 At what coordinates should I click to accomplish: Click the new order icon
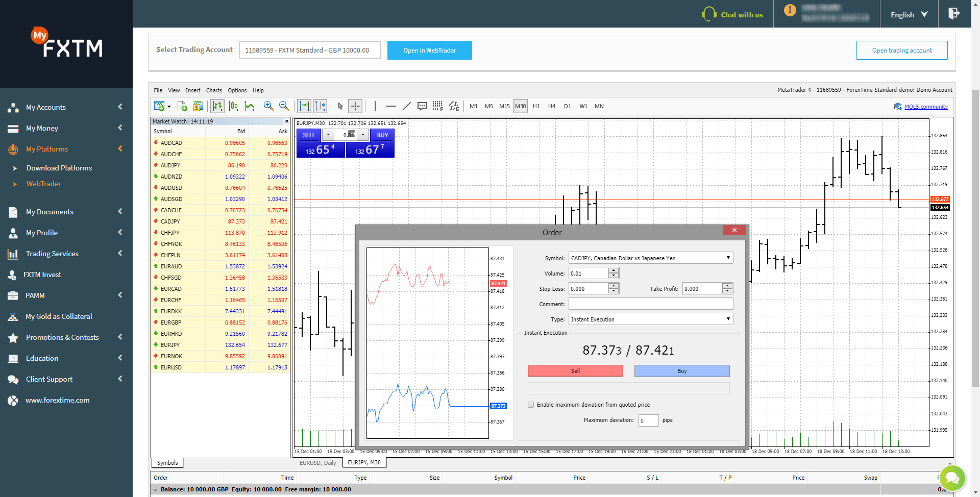click(182, 106)
